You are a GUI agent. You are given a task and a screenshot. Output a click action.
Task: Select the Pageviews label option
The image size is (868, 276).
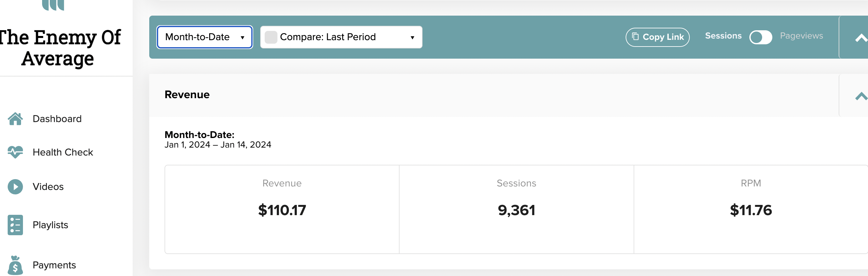point(801,36)
